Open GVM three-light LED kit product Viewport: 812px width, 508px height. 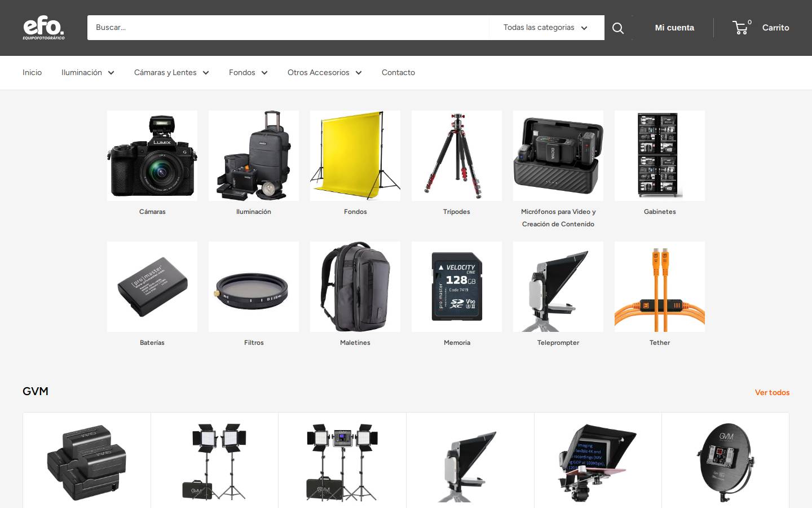coord(342,463)
